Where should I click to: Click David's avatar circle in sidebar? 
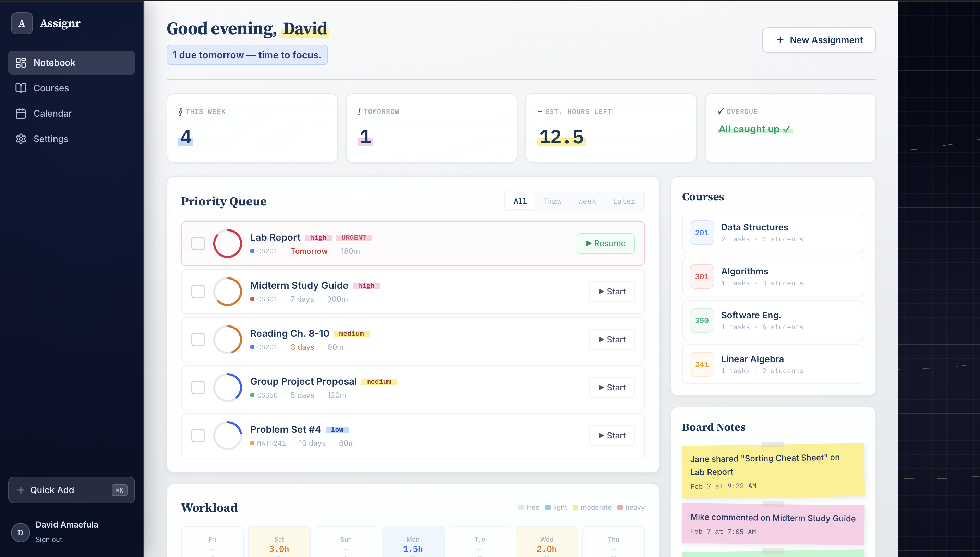[20, 533]
